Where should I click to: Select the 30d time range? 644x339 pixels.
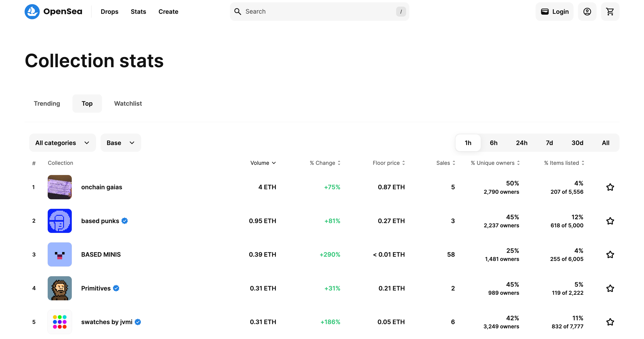(577, 143)
